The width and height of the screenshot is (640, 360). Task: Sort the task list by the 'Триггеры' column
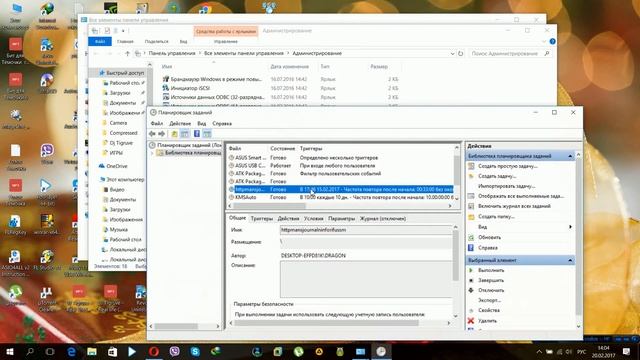pos(311,149)
